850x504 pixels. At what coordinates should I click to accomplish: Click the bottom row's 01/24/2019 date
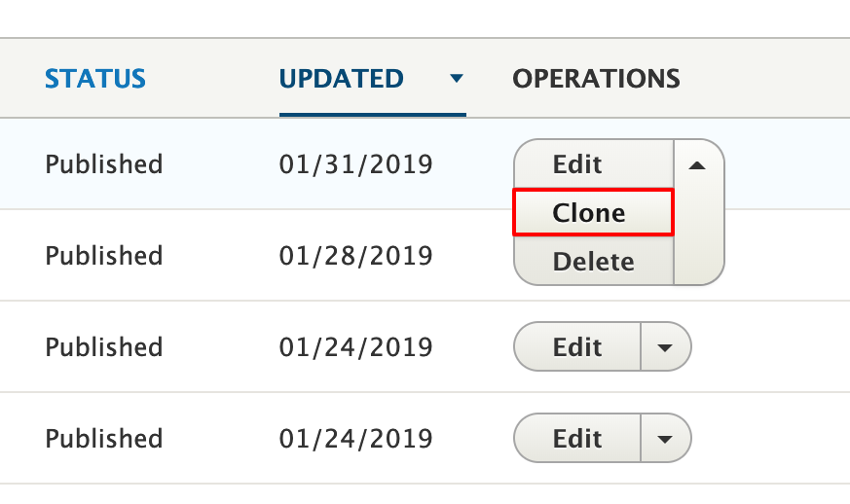pos(355,439)
